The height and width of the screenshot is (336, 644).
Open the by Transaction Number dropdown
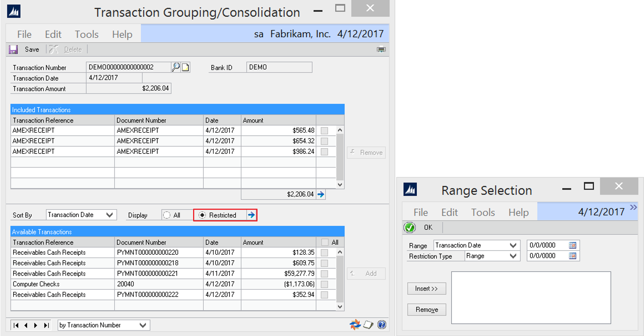point(143,325)
